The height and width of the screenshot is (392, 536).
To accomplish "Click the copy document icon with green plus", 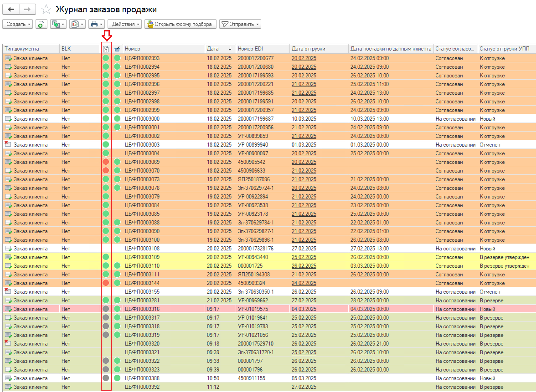I will 41,24.
